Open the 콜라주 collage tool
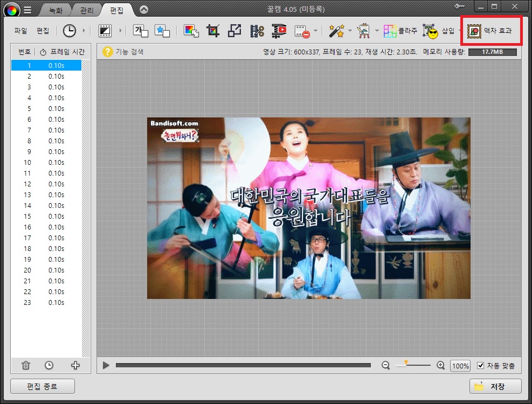Image resolution: width=532 pixels, height=404 pixels. point(400,31)
